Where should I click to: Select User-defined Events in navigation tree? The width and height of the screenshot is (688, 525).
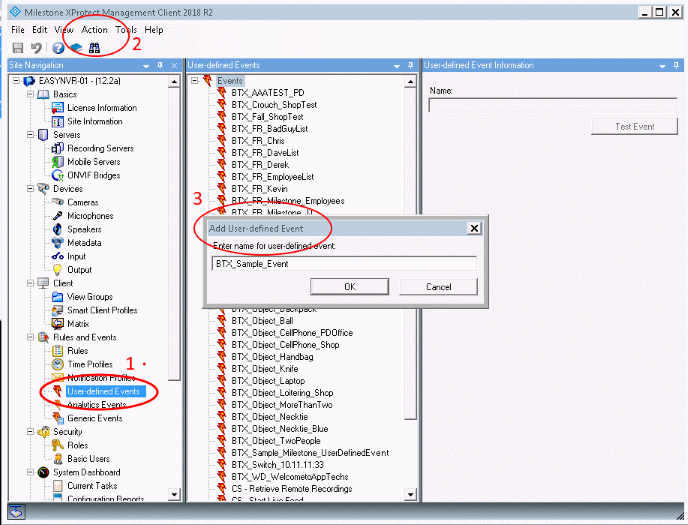104,391
